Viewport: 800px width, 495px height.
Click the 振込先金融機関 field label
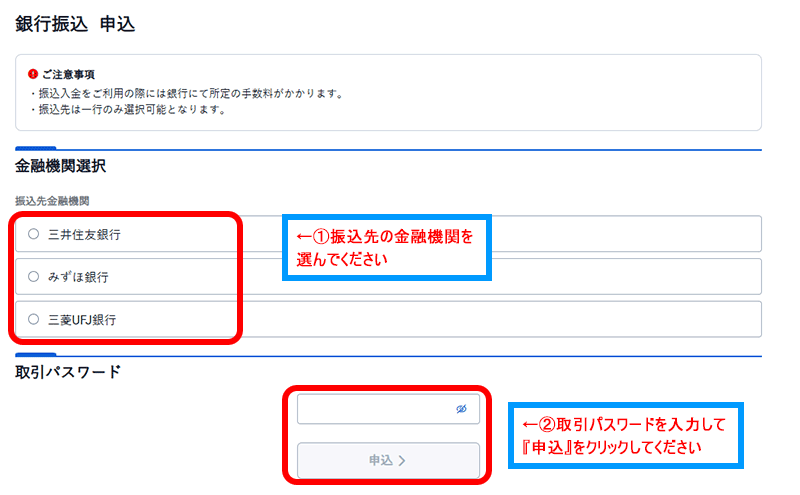point(52,200)
